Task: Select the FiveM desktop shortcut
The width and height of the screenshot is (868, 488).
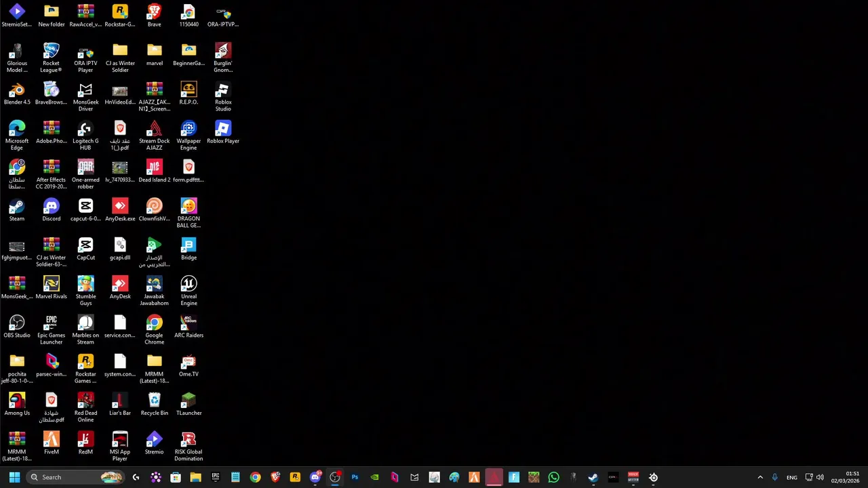Action: tap(51, 443)
